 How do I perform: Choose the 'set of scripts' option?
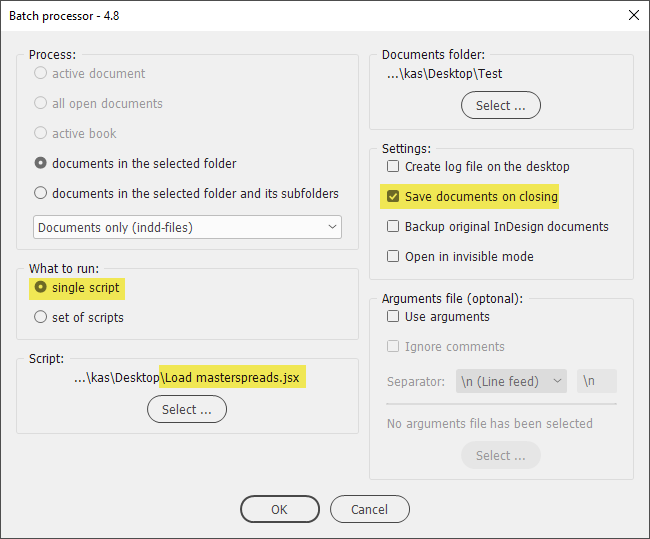pyautogui.click(x=40, y=317)
